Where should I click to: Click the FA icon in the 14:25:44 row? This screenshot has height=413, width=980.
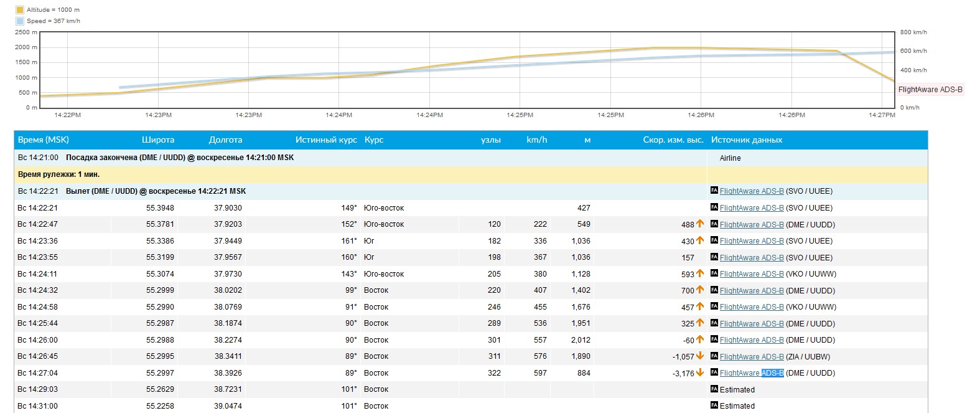pyautogui.click(x=714, y=323)
